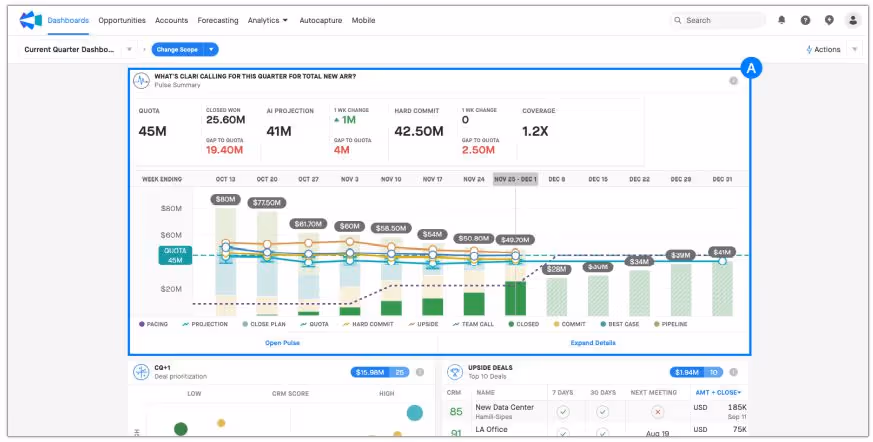Open the user profile avatar
This screenshot has height=442, width=873.
point(853,21)
